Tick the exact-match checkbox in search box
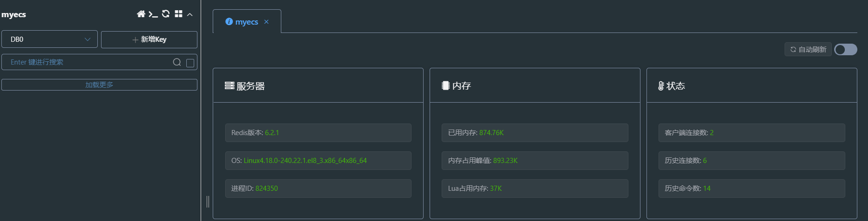 [190, 63]
